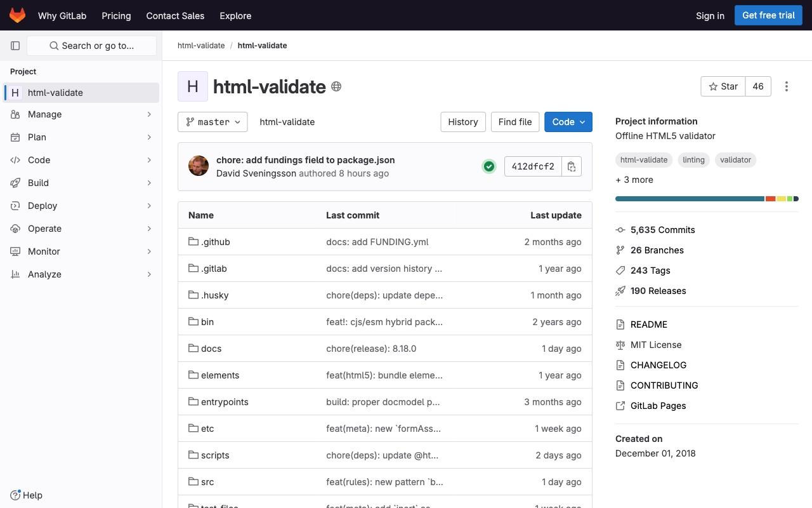Image resolution: width=812 pixels, height=508 pixels.
Task: Click the Manage sidebar icon
Action: [x=15, y=114]
